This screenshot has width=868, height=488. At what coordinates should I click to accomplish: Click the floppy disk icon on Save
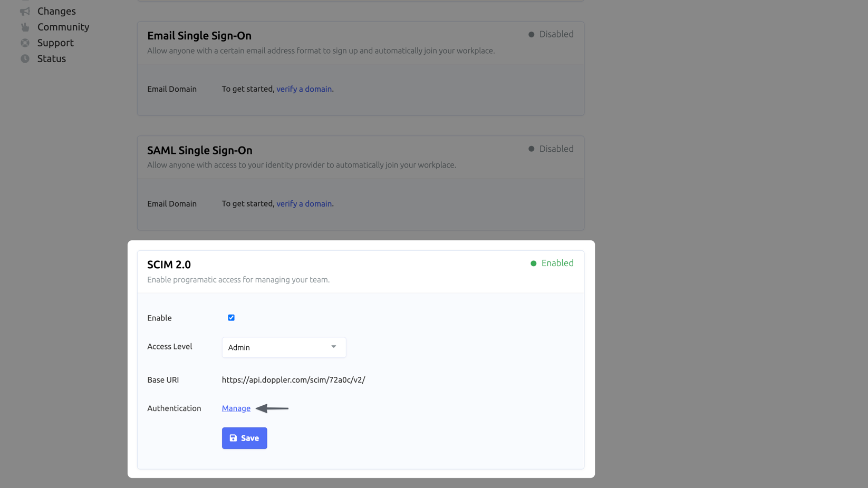click(x=233, y=438)
